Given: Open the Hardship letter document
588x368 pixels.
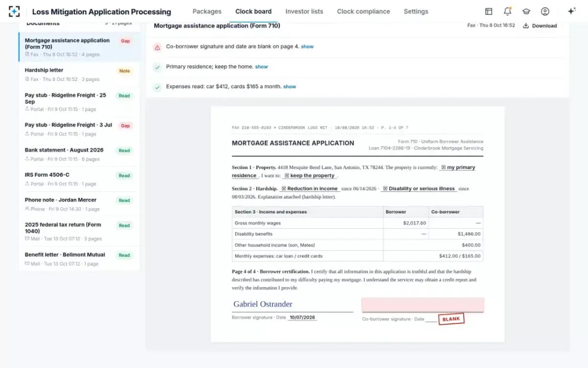Looking at the screenshot, I should (x=79, y=75).
